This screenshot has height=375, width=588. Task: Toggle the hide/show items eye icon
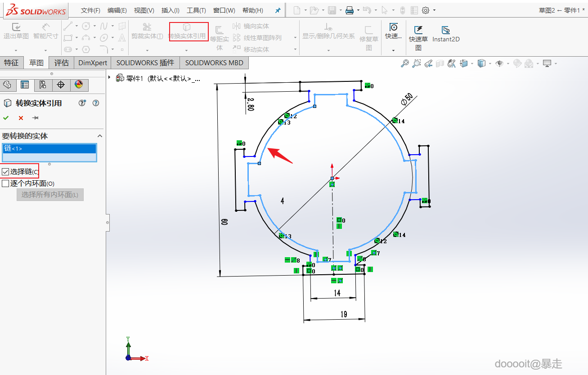(x=499, y=63)
